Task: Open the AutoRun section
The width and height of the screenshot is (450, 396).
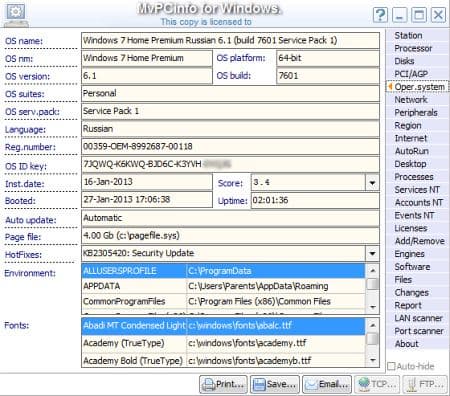Action: click(412, 151)
